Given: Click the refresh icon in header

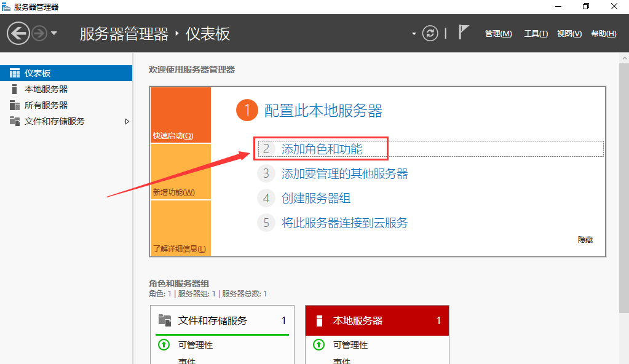Looking at the screenshot, I should 430,33.
